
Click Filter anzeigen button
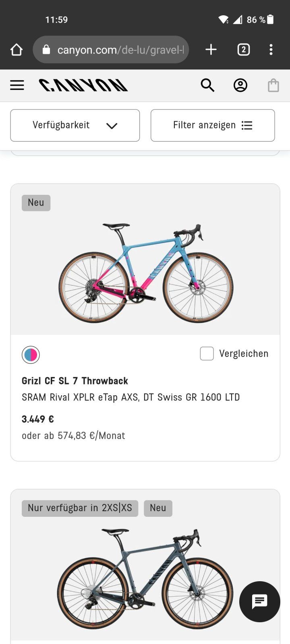[213, 125]
